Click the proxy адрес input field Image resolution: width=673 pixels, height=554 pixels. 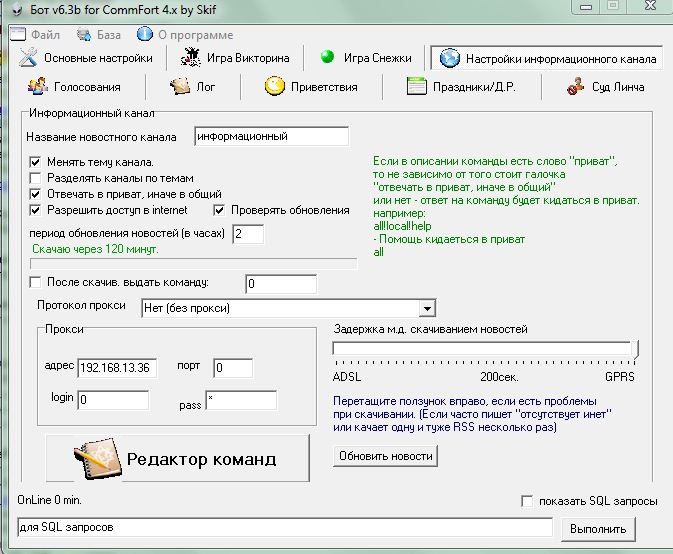click(x=117, y=368)
